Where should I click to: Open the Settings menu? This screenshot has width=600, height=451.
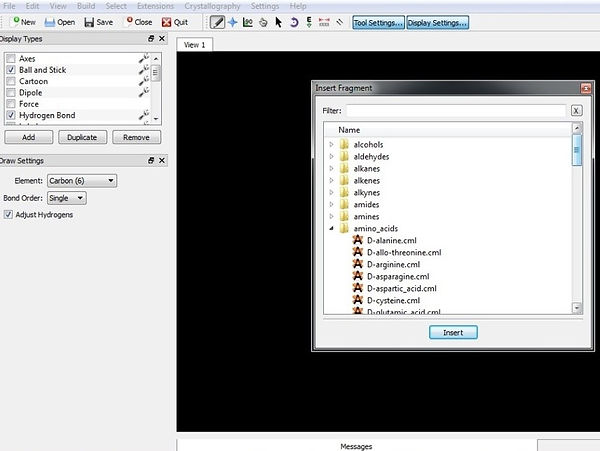(x=265, y=6)
